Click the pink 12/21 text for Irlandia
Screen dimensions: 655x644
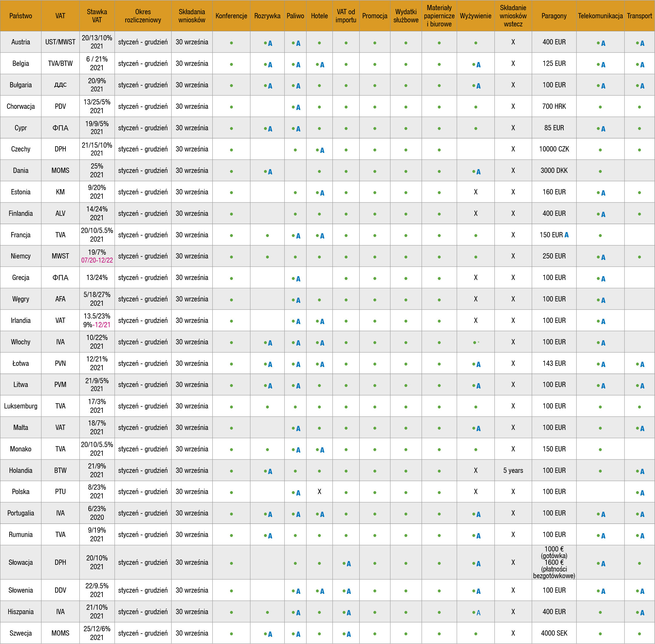(102, 325)
